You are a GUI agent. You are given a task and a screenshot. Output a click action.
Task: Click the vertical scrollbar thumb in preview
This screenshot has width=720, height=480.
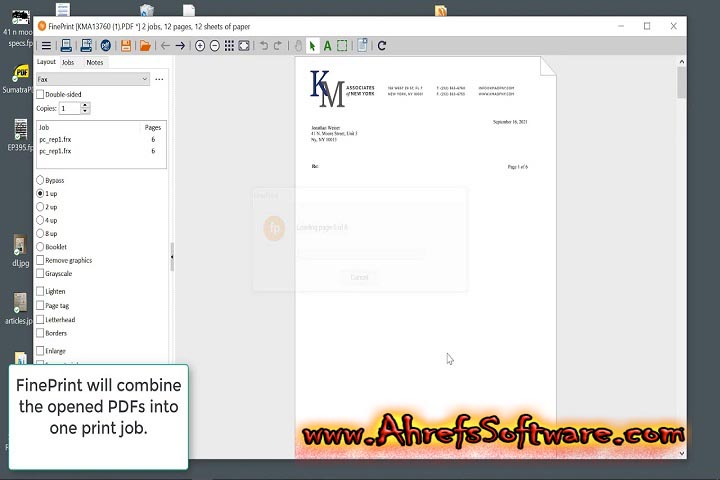coord(682,83)
